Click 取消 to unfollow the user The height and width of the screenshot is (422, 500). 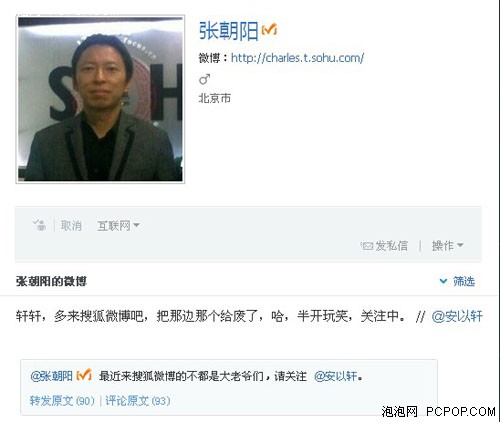pyautogui.click(x=71, y=226)
